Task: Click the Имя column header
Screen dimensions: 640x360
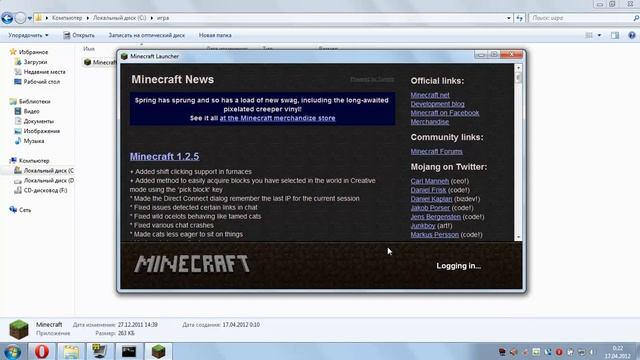Action: (89, 49)
